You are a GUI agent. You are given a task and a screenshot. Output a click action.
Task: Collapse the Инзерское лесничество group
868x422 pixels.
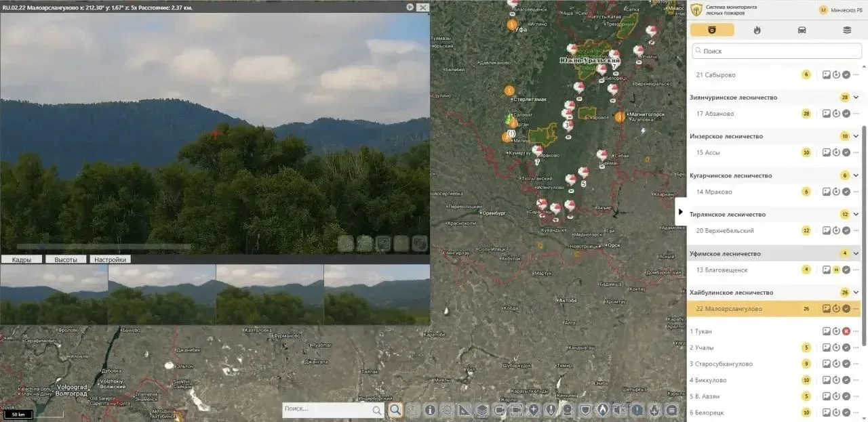[856, 136]
